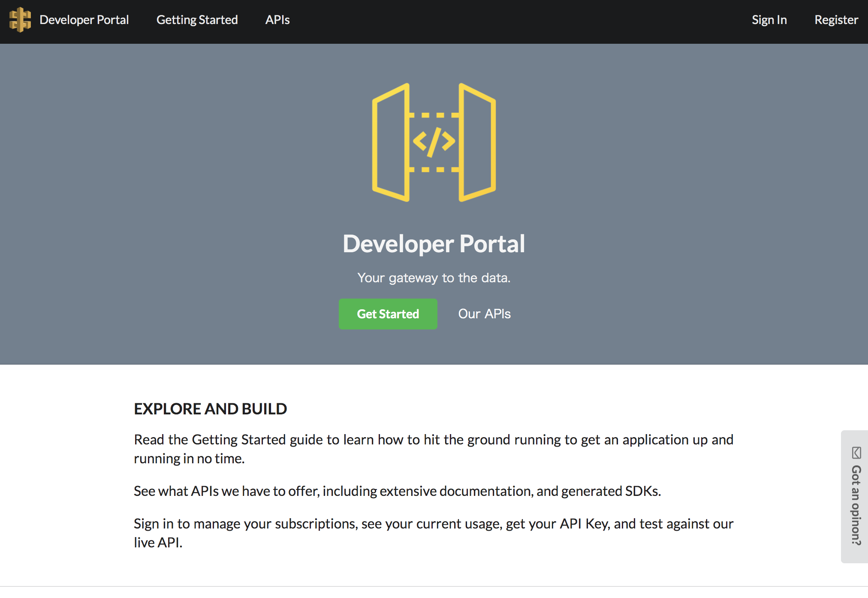This screenshot has height=598, width=868.
Task: Select the right door panel of gateway icon
Action: pyautogui.click(x=477, y=142)
